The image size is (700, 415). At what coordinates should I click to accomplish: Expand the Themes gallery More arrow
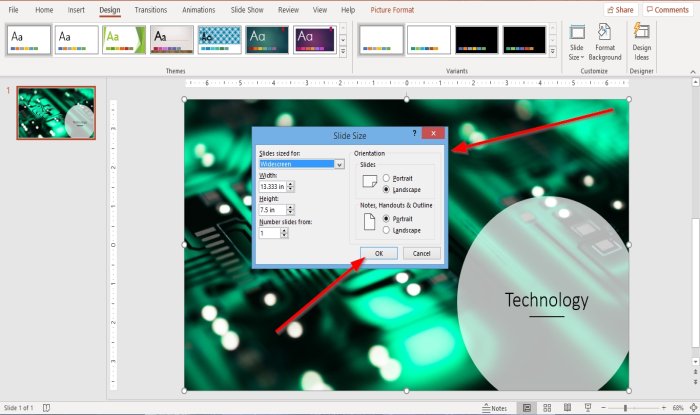point(343,52)
